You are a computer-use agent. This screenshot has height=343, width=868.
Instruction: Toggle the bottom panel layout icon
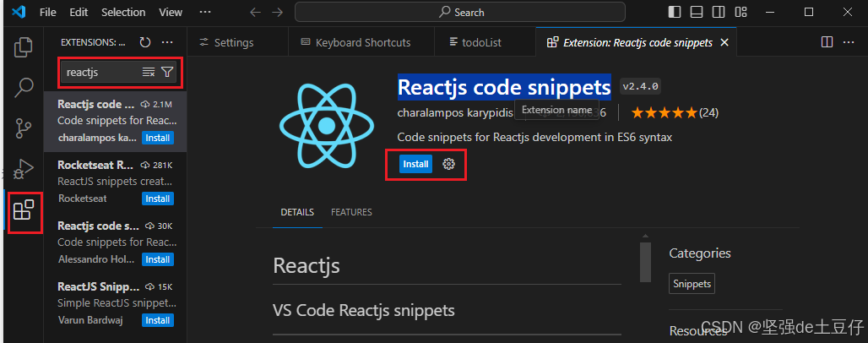[697, 12]
